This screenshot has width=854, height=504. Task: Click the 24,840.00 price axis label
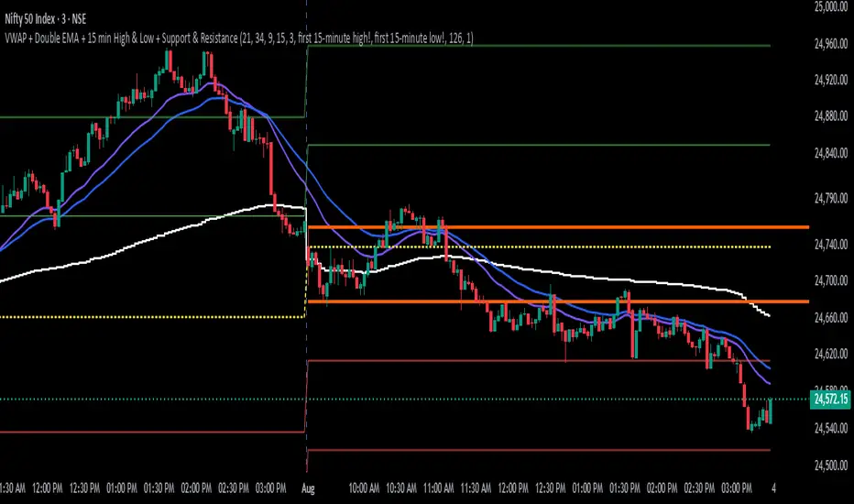830,152
